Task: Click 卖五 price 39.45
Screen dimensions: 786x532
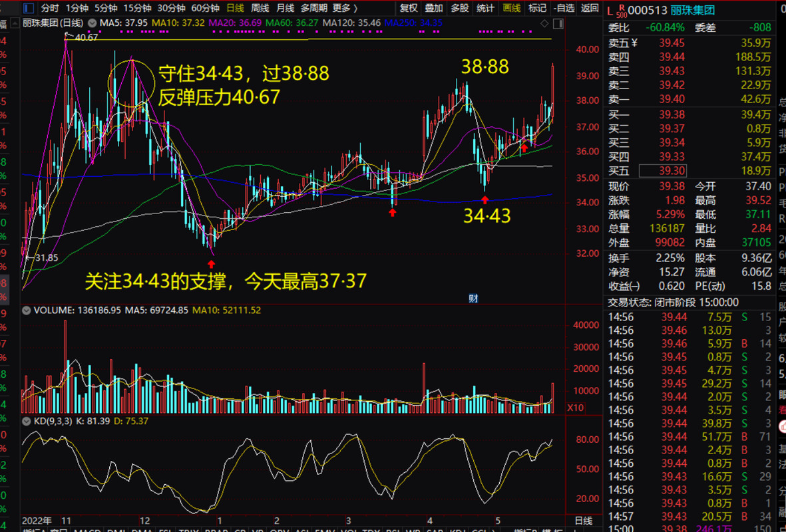Action: click(672, 43)
